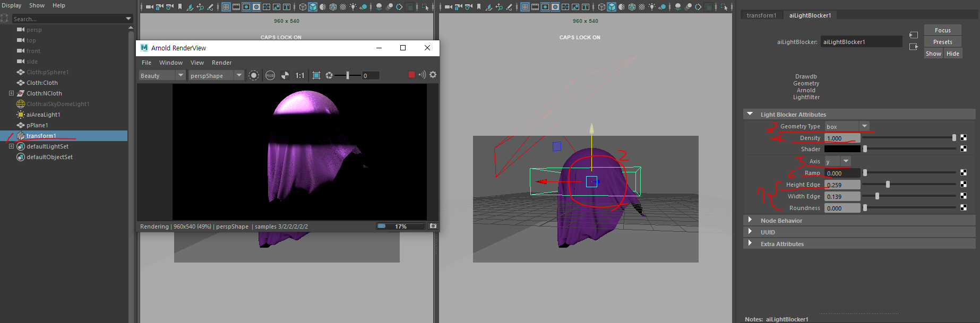Open File menu in Arnold RenderView
Screen dimensions: 980x323
click(147, 63)
